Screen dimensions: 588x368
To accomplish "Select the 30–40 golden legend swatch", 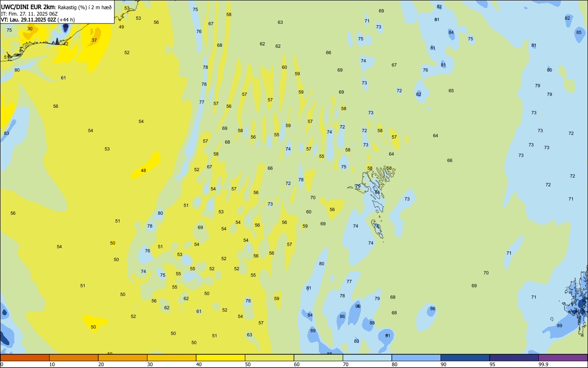I will point(171,357).
